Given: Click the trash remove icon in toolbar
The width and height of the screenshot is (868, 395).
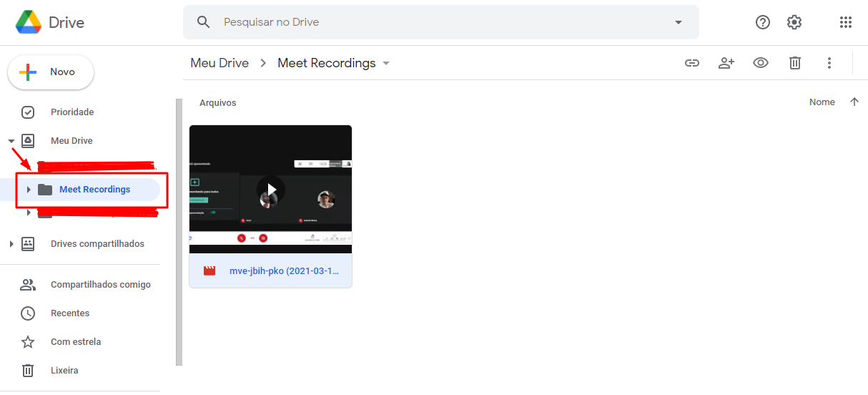Looking at the screenshot, I should click(795, 63).
